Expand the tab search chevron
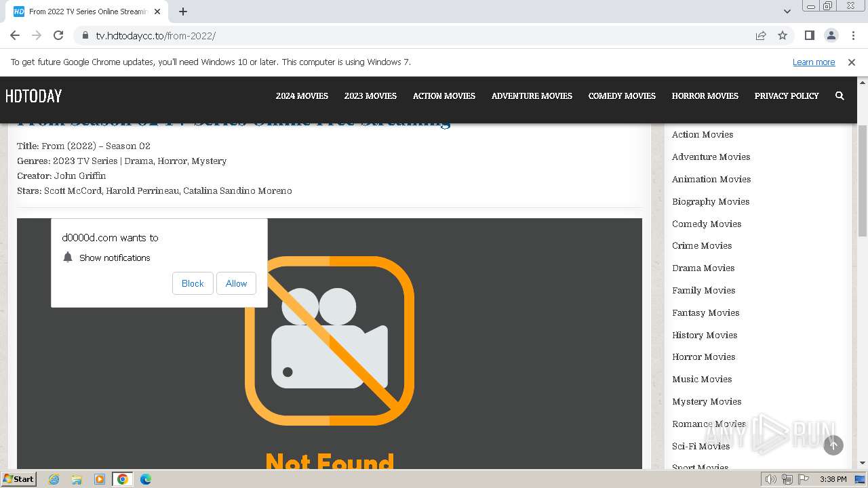Viewport: 868px width, 488px height. [x=787, y=12]
